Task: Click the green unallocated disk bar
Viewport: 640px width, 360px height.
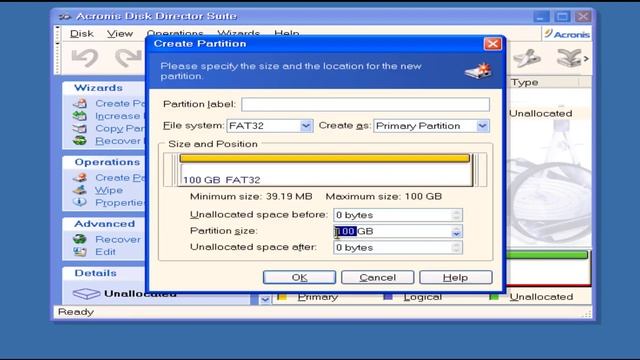Action: [547, 255]
